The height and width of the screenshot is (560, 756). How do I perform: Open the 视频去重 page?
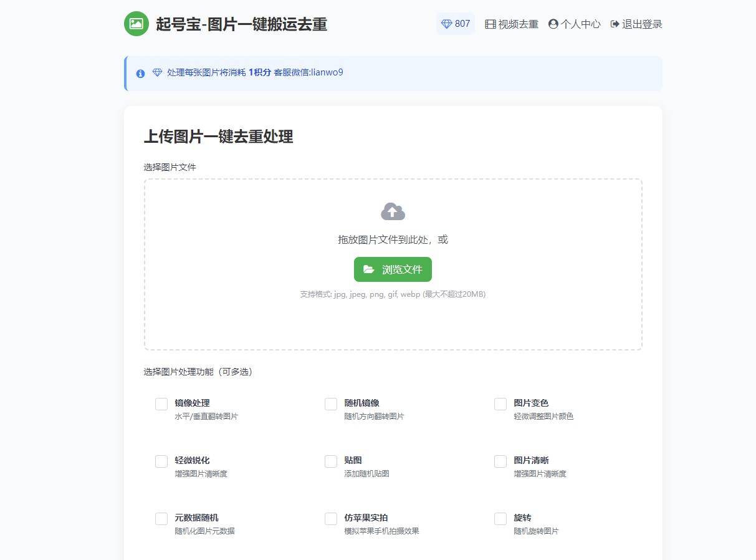pyautogui.click(x=518, y=24)
